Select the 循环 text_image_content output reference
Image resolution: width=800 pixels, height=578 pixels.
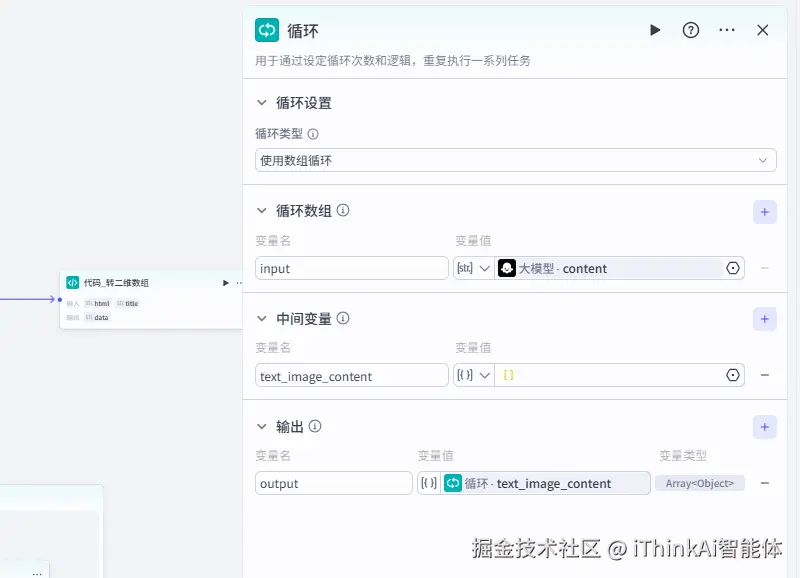click(x=546, y=483)
